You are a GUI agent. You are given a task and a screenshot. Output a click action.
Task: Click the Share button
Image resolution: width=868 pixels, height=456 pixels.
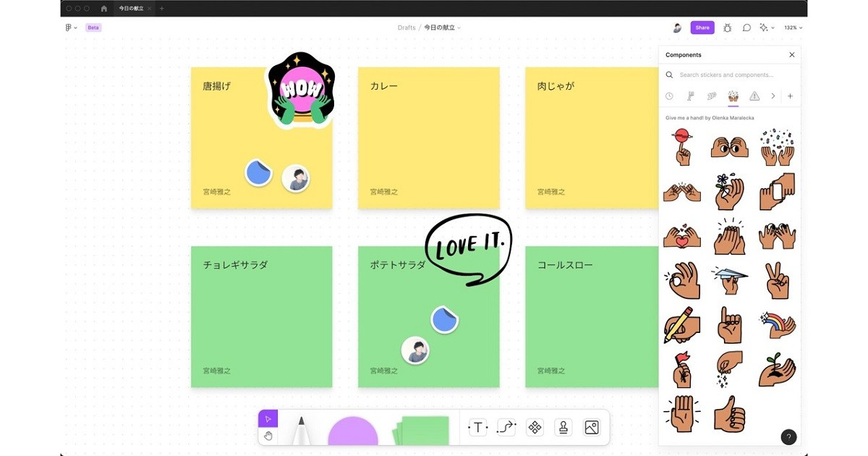click(x=702, y=28)
